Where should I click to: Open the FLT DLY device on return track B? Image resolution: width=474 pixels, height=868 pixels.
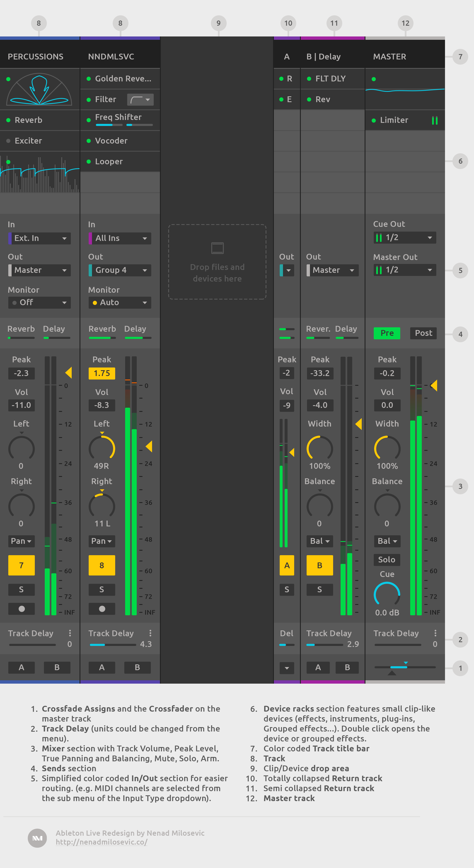[x=330, y=79]
